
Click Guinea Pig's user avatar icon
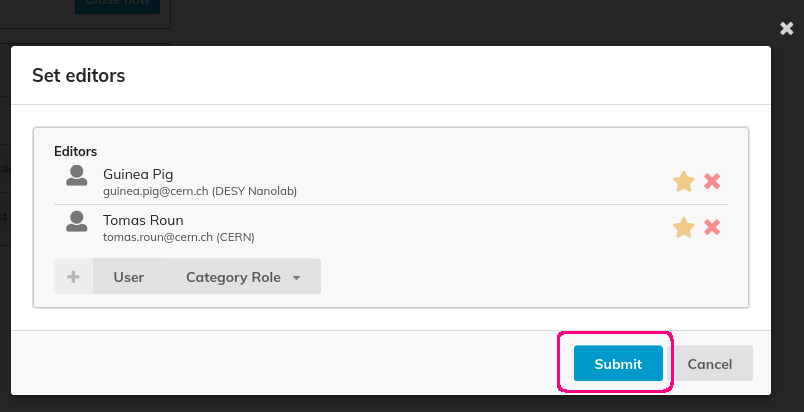[76, 175]
